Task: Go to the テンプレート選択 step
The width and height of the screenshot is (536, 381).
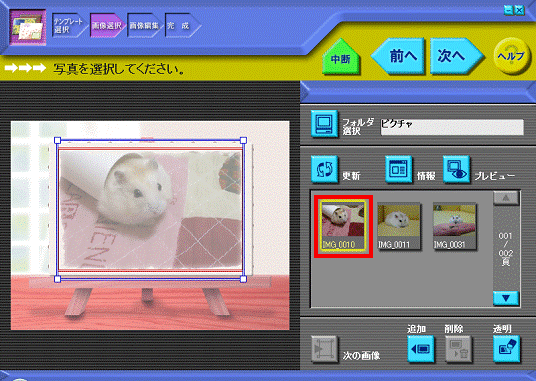Action: click(x=68, y=25)
